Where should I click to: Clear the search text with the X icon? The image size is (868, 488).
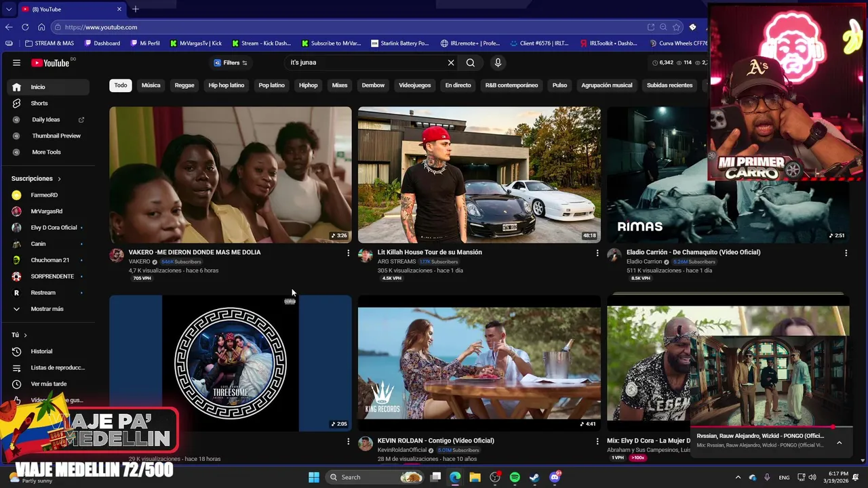451,62
